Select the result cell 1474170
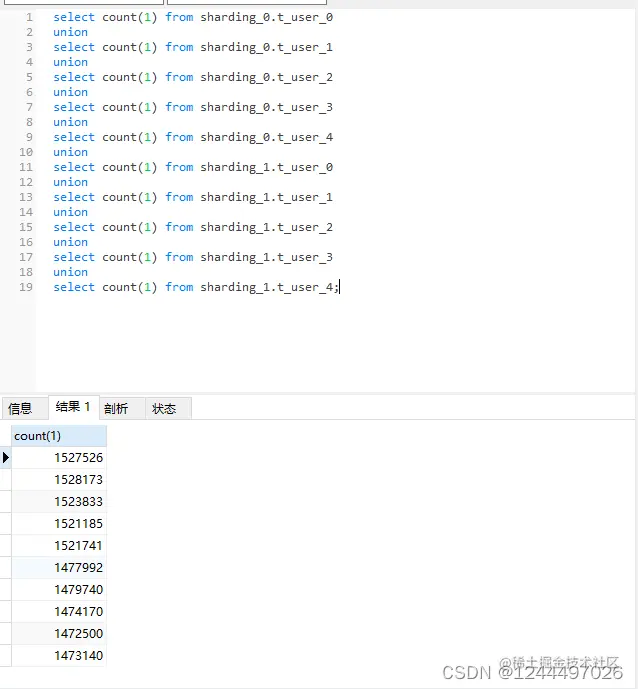 point(59,611)
